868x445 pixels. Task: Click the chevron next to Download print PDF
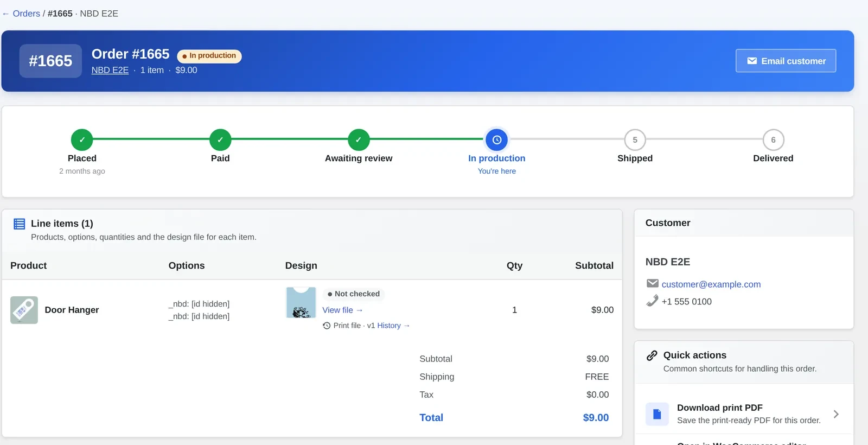click(836, 414)
